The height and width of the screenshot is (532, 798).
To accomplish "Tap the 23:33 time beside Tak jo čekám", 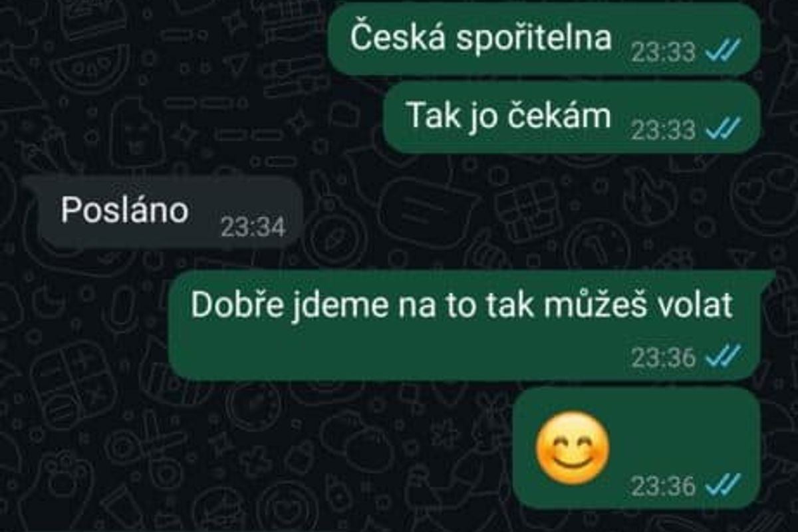I will click(663, 130).
